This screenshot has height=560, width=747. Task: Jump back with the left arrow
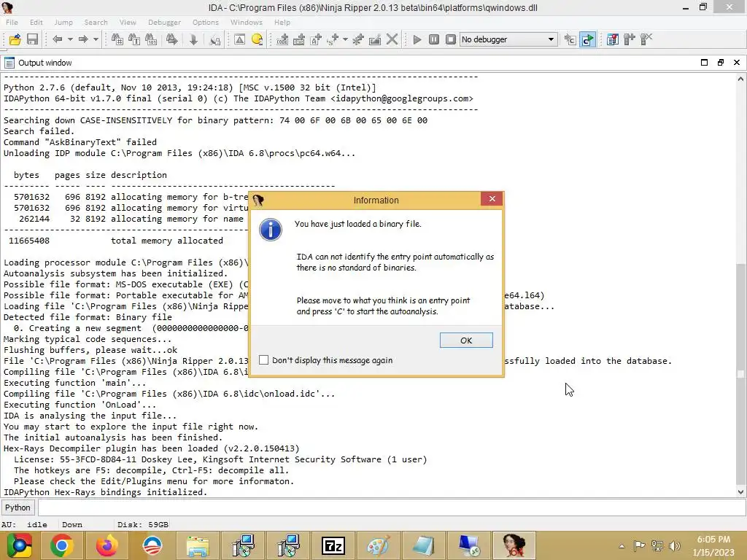point(58,39)
